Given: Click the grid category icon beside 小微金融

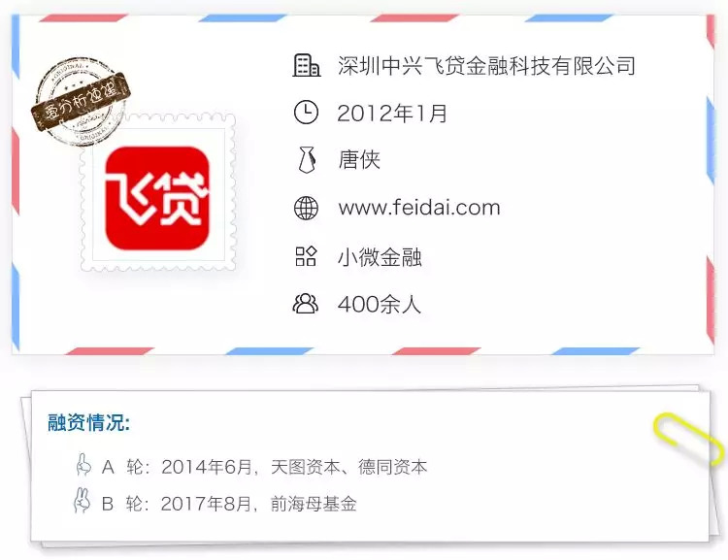Looking at the screenshot, I should click(x=306, y=256).
